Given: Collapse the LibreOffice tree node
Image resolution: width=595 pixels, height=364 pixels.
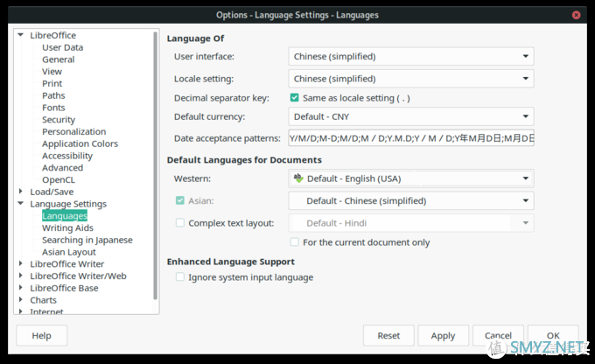Looking at the screenshot, I should pos(20,35).
